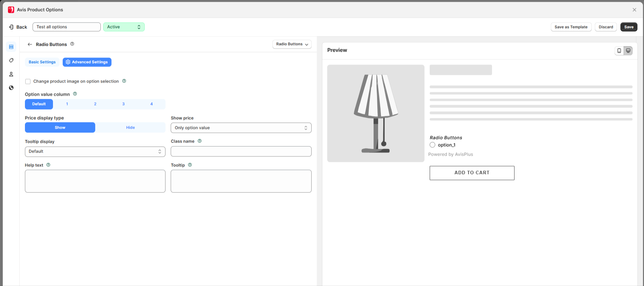Open the Tooltip display dropdown

click(95, 151)
